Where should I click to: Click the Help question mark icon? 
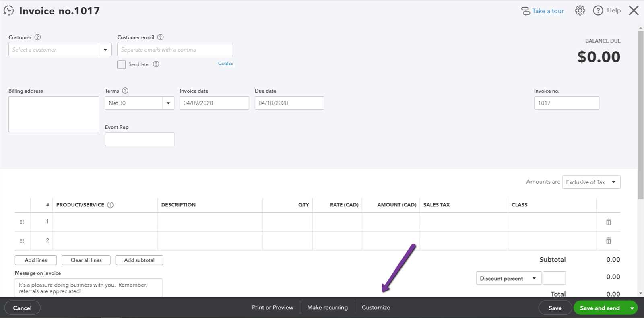[598, 10]
